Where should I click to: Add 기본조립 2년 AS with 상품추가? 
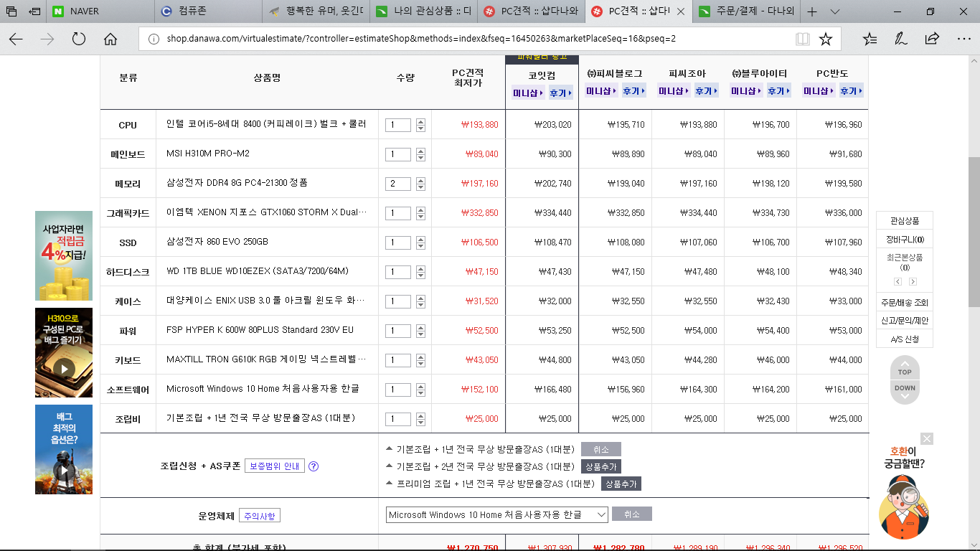(x=601, y=466)
